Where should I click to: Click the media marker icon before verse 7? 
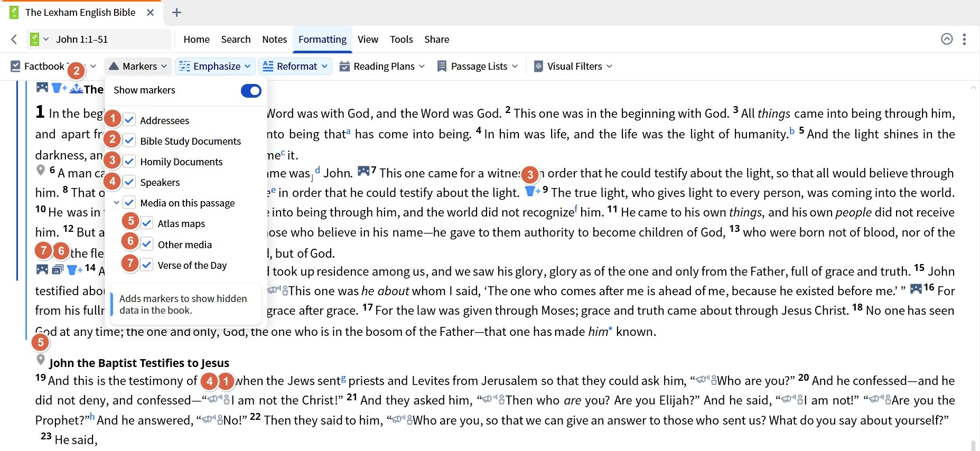(x=363, y=171)
